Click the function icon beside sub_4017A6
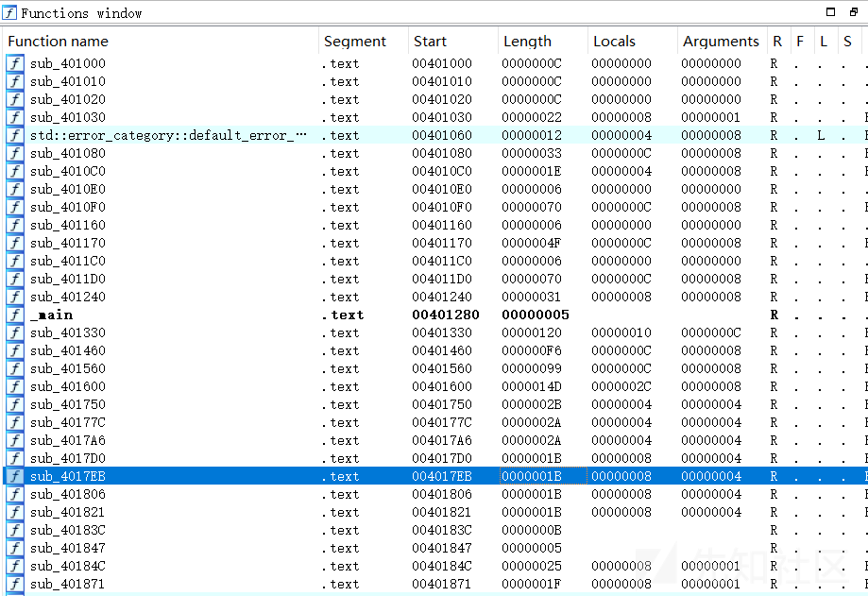This screenshot has width=868, height=596. tap(15, 440)
